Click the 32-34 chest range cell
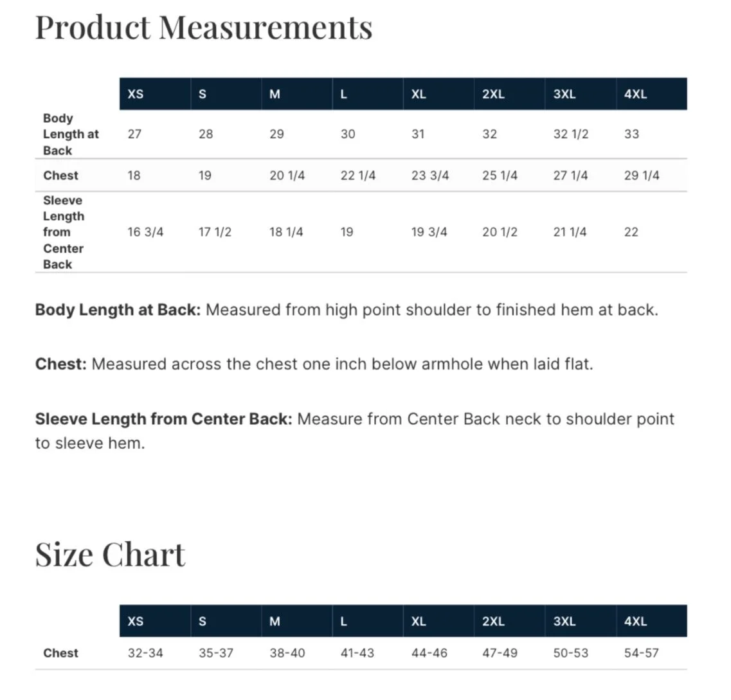 coord(145,653)
